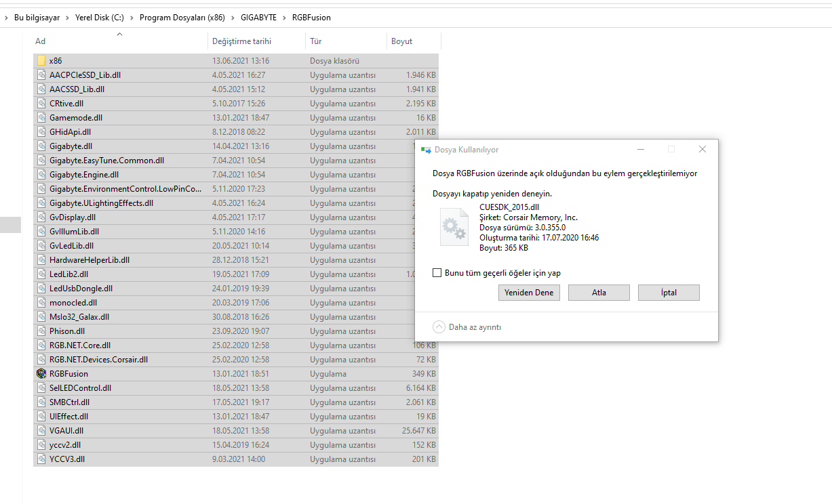Click the date 9.03.2021 14:00
The height and width of the screenshot is (504, 832).
click(240, 459)
